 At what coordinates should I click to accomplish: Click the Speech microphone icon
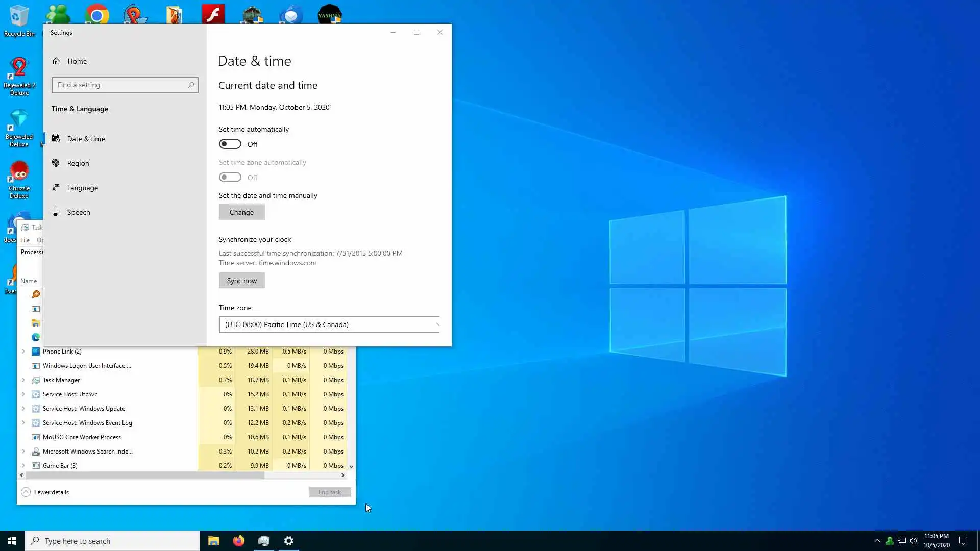click(56, 212)
